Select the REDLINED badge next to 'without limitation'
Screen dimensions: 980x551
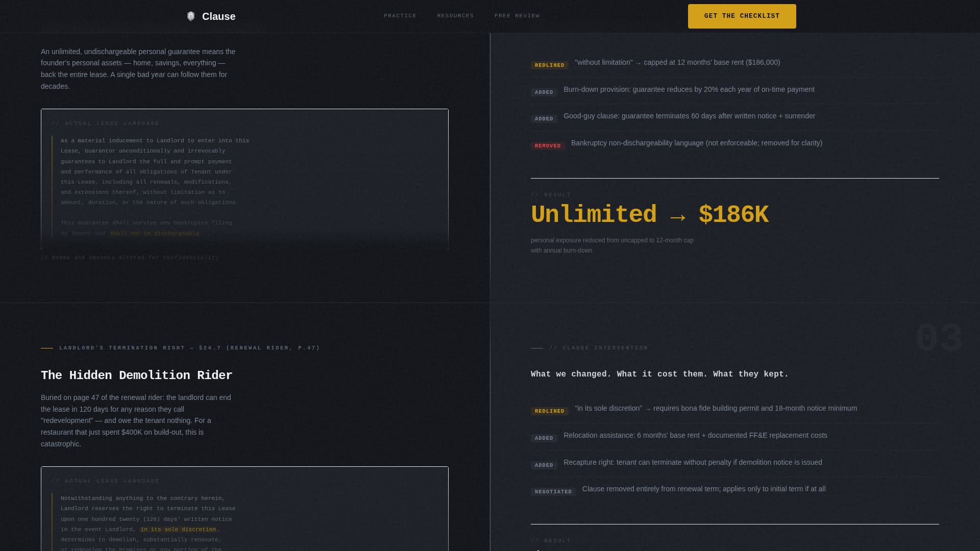[x=549, y=65]
